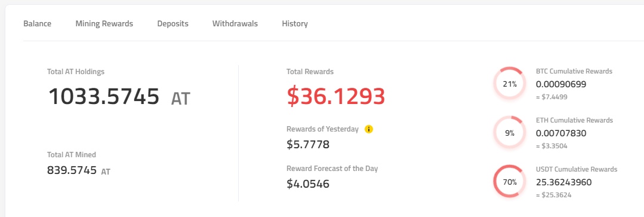This screenshot has width=644, height=217.
Task: Click the Reward Forecast of the Day $4.0546
Action: 308,184
